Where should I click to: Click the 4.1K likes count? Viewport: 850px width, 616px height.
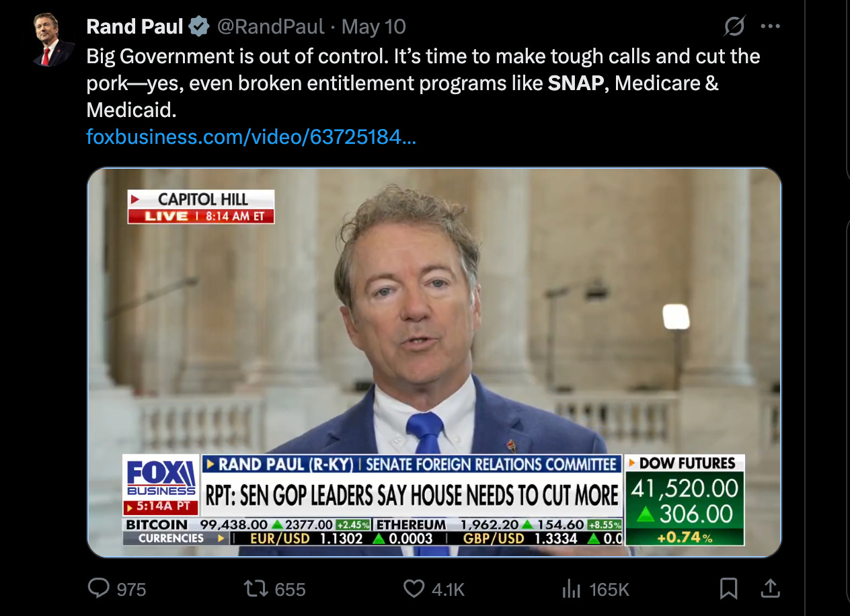448,590
